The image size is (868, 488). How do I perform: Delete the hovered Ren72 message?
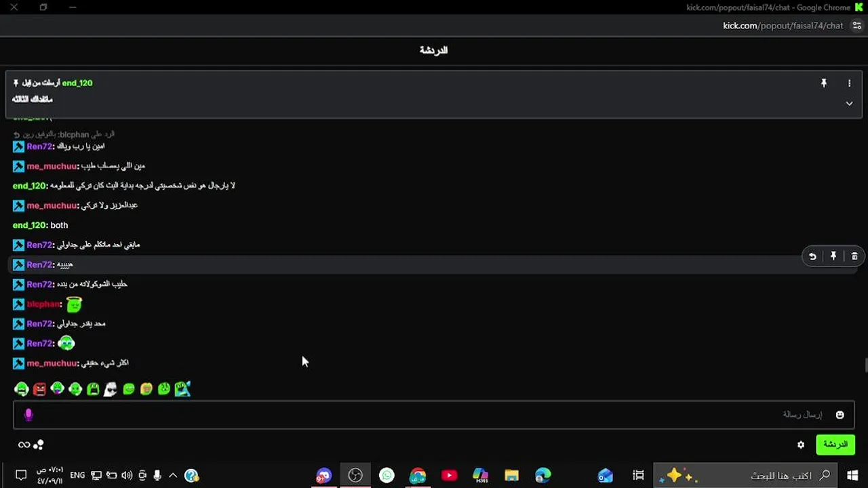pyautogui.click(x=854, y=256)
